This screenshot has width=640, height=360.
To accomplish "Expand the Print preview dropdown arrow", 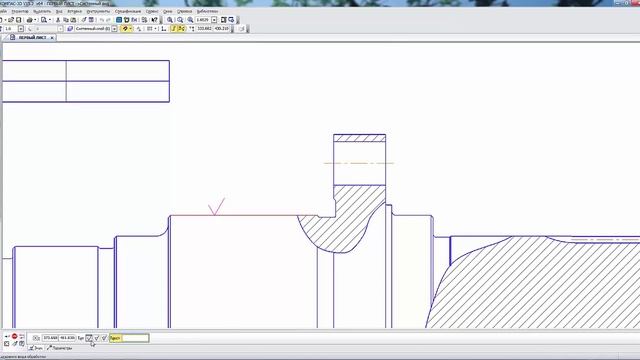I will [x=50, y=20].
